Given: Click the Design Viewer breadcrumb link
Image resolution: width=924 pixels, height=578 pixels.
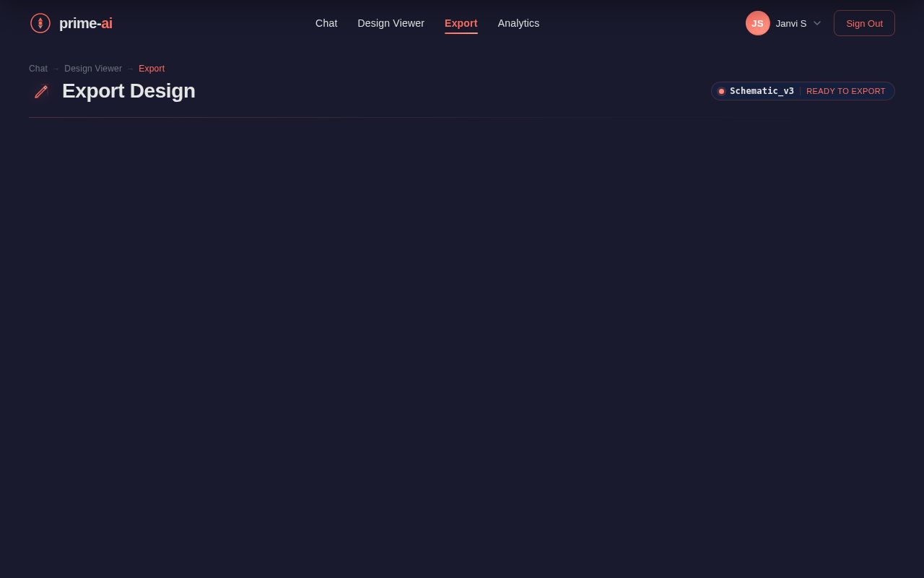Looking at the screenshot, I should click(93, 69).
